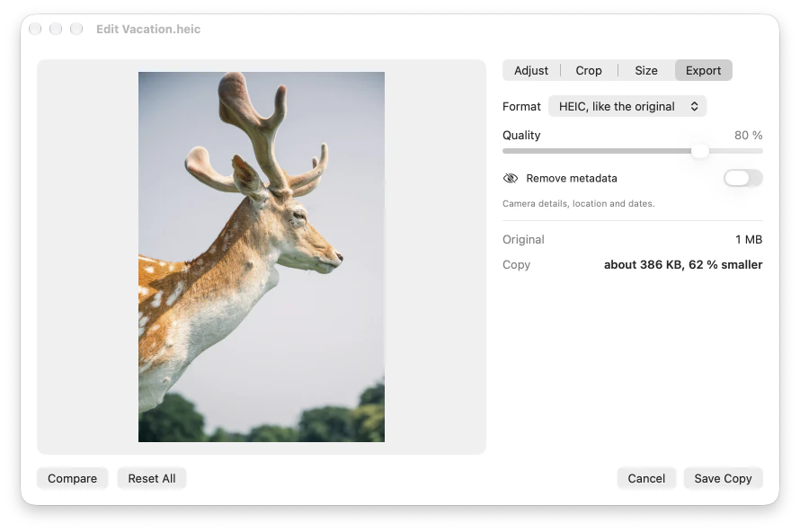Click the 'Edit Vacation.heic' window title

(148, 29)
